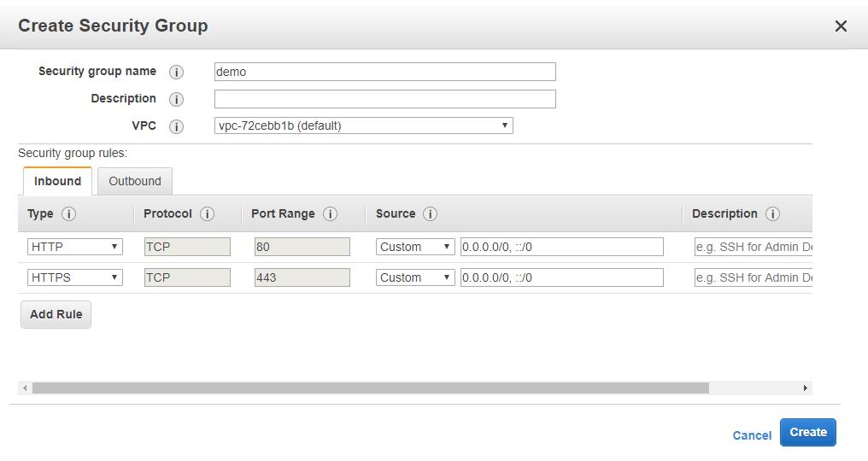Open the VPC dropdown selector
Screen dimensions: 868x461
click(363, 126)
